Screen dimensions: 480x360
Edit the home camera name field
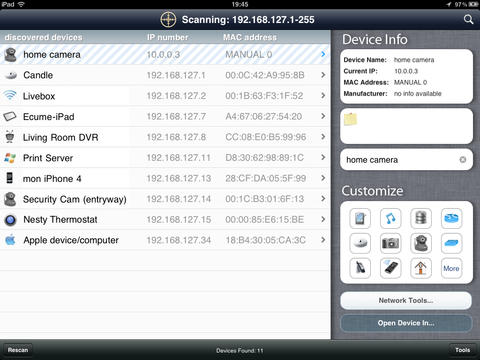click(x=406, y=160)
